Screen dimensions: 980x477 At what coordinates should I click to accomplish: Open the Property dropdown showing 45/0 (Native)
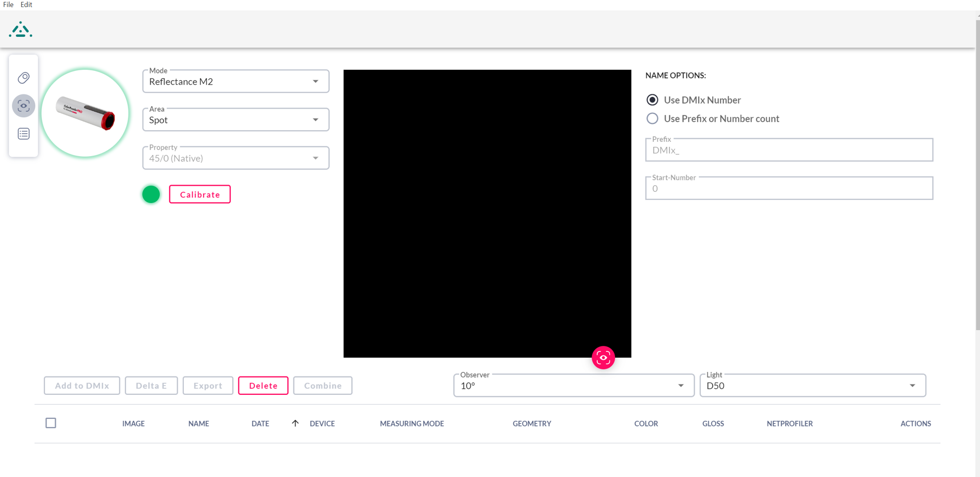point(236,158)
